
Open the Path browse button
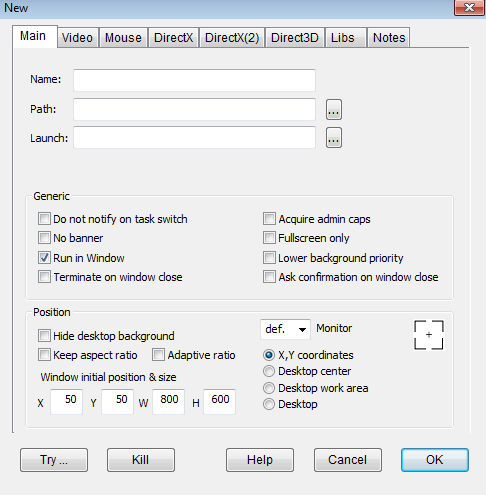334,109
